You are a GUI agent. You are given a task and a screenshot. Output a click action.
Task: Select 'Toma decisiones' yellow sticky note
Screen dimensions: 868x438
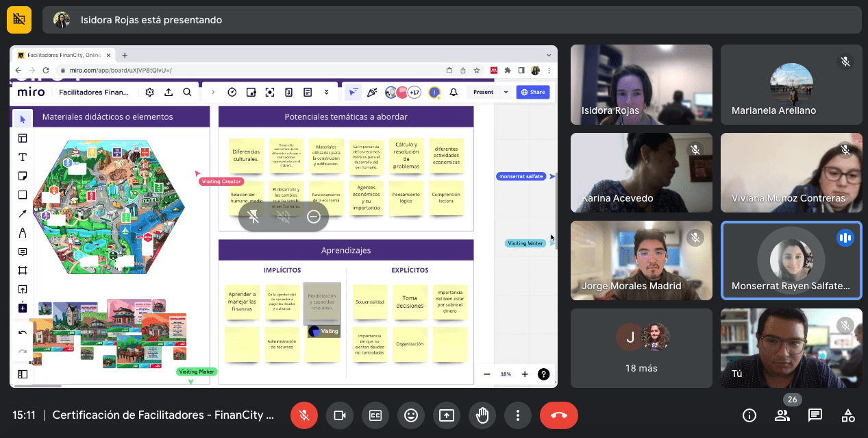pyautogui.click(x=410, y=302)
